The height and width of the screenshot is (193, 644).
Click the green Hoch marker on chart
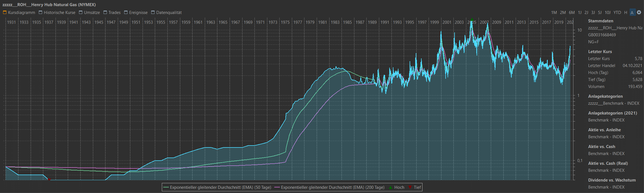click(x=472, y=20)
